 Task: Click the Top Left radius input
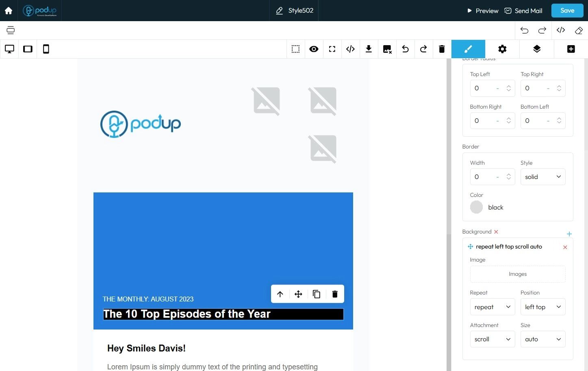tap(493, 88)
